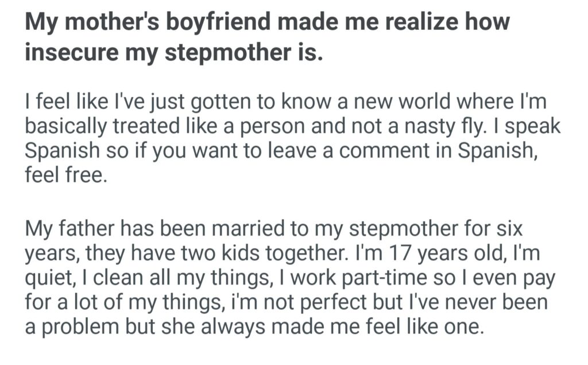The height and width of the screenshot is (365, 588).
Task: Click the word "married" in the second paragraph
Action: click(x=245, y=229)
